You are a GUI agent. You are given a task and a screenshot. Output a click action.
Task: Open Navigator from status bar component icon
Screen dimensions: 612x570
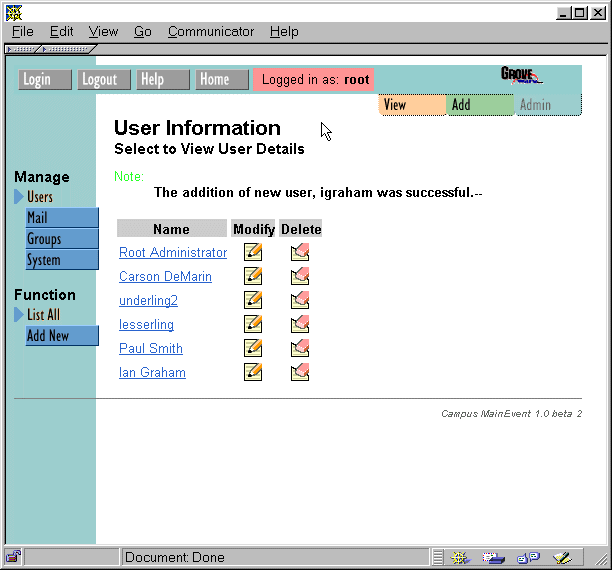point(461,557)
